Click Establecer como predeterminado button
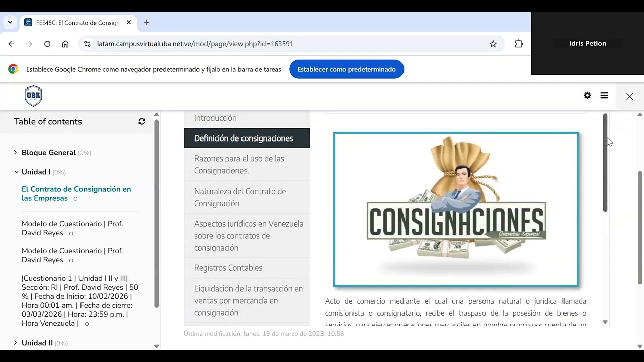 coord(347,69)
